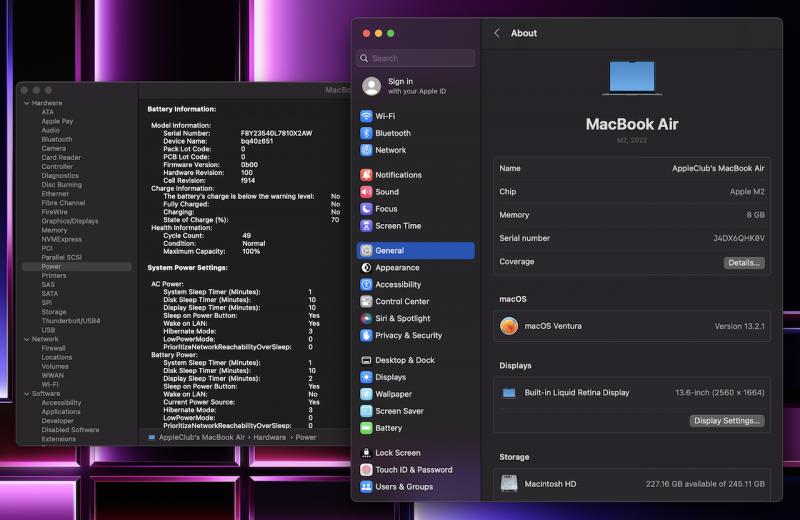The height and width of the screenshot is (520, 800).
Task: Open coverage Details button
Action: pos(744,262)
